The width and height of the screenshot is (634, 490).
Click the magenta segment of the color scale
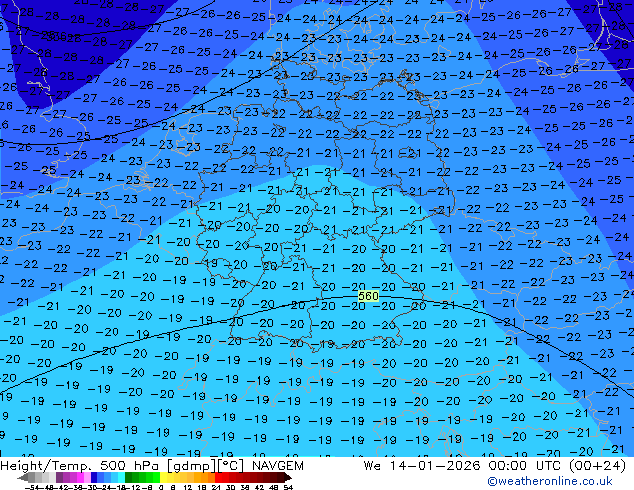80,477
